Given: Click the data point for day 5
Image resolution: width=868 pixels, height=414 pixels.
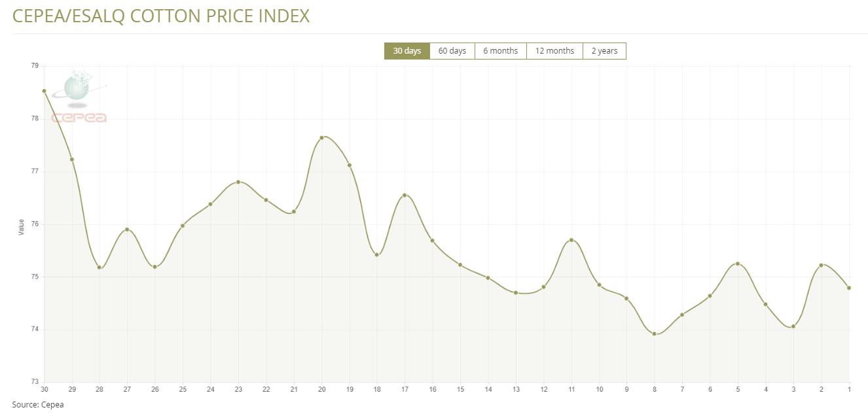Looking at the screenshot, I should coord(738,264).
